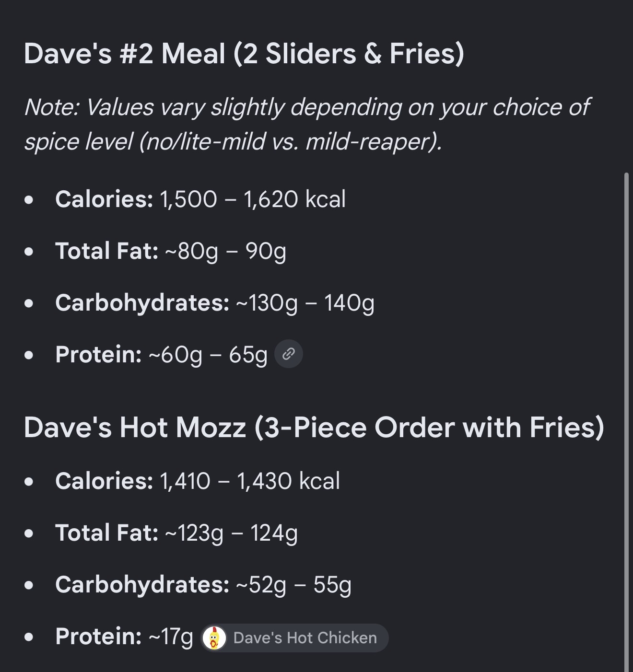Screen dimensions: 633x672
Task: Click the Dave's Hot Mozz heading
Action: [x=314, y=427]
